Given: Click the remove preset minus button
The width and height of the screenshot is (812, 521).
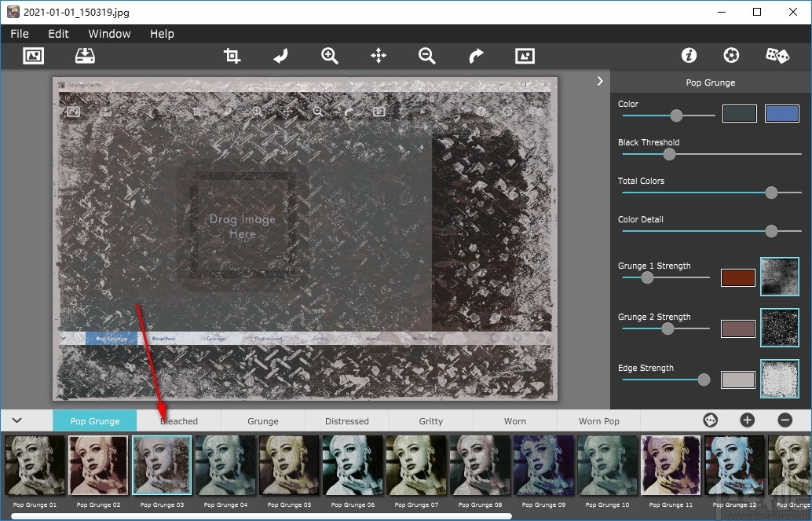Looking at the screenshot, I should 785,420.
